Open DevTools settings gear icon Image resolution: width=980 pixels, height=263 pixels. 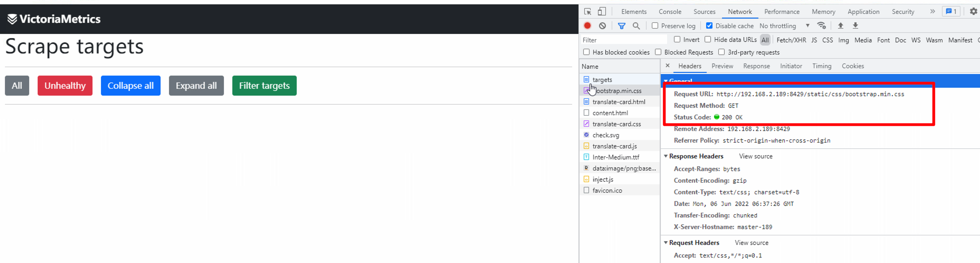pos(974,11)
